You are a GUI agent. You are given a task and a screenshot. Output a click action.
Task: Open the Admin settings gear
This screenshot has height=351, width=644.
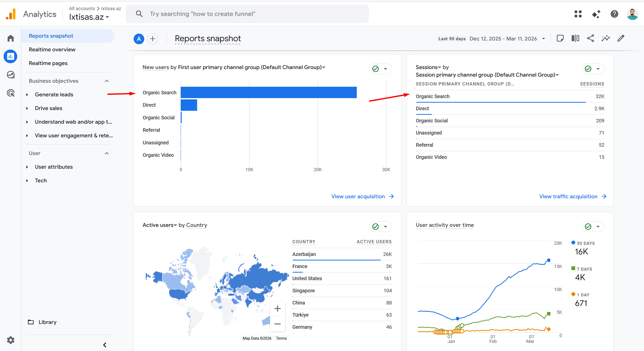(11, 340)
